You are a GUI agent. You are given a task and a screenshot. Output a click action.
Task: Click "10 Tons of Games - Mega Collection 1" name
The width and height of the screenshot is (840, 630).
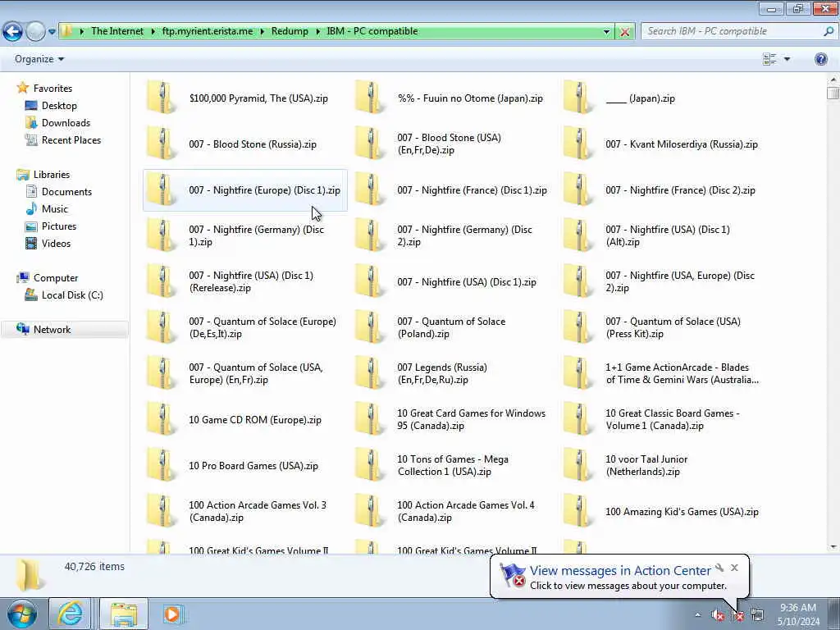point(453,466)
